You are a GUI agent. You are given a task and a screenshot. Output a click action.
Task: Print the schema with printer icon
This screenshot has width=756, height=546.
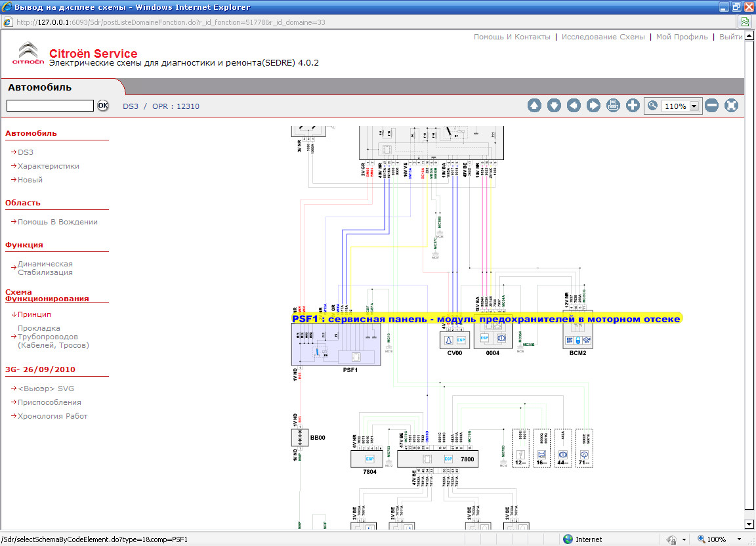click(x=614, y=106)
